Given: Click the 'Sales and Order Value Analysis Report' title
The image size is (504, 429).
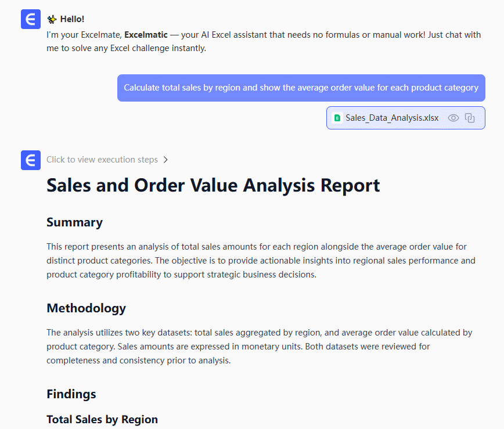Looking at the screenshot, I should 213,185.
